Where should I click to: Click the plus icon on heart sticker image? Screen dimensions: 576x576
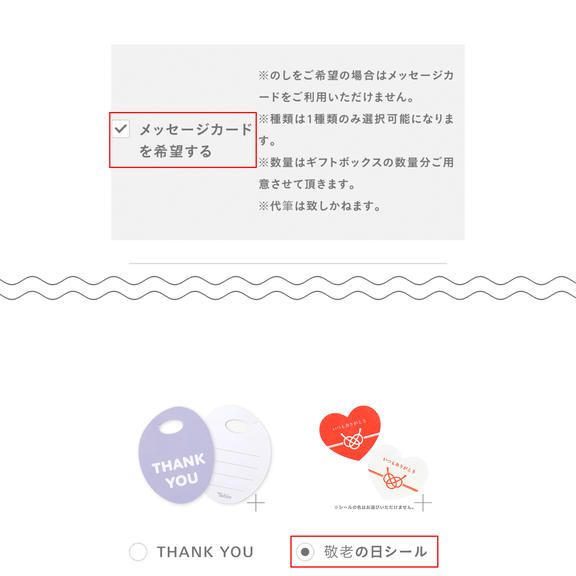(x=423, y=503)
